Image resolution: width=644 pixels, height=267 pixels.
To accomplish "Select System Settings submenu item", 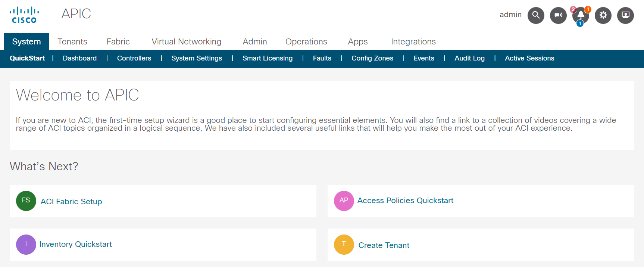I will click(197, 58).
